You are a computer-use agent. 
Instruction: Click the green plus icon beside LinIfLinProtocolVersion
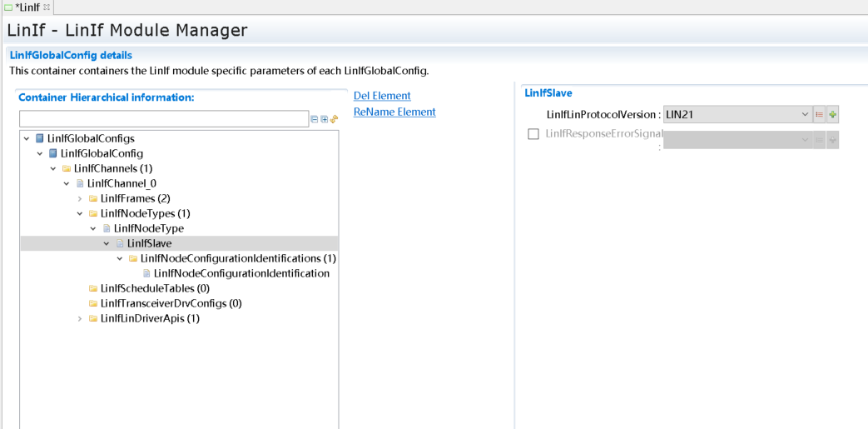(832, 114)
